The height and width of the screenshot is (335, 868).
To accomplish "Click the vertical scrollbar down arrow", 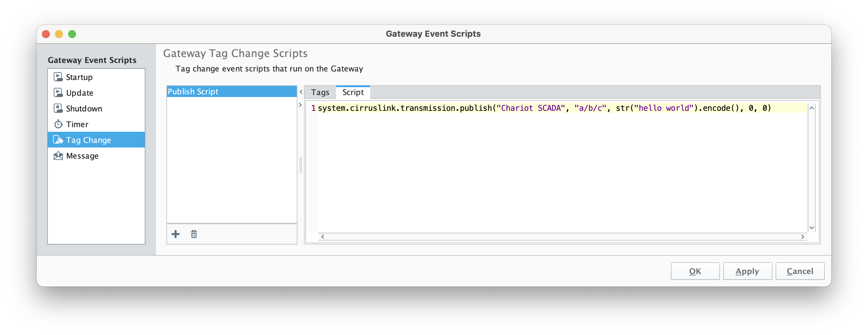I will pyautogui.click(x=811, y=228).
